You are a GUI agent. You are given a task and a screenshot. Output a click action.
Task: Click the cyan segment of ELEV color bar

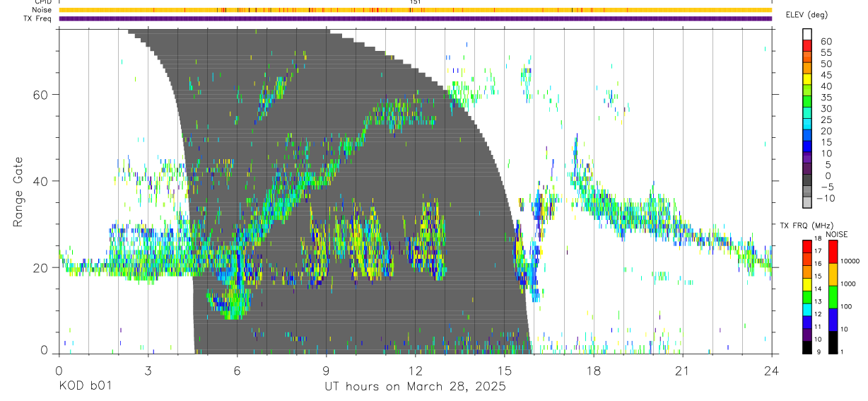pyautogui.click(x=807, y=124)
